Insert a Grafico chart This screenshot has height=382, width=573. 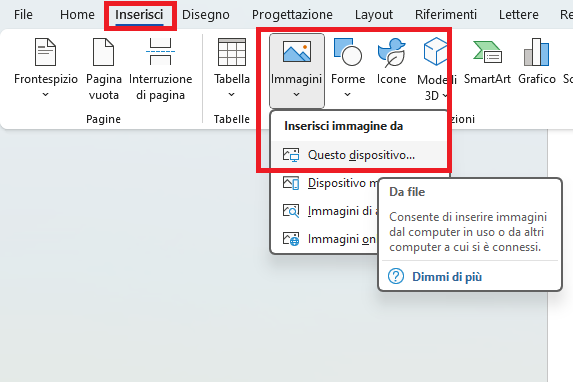click(536, 61)
